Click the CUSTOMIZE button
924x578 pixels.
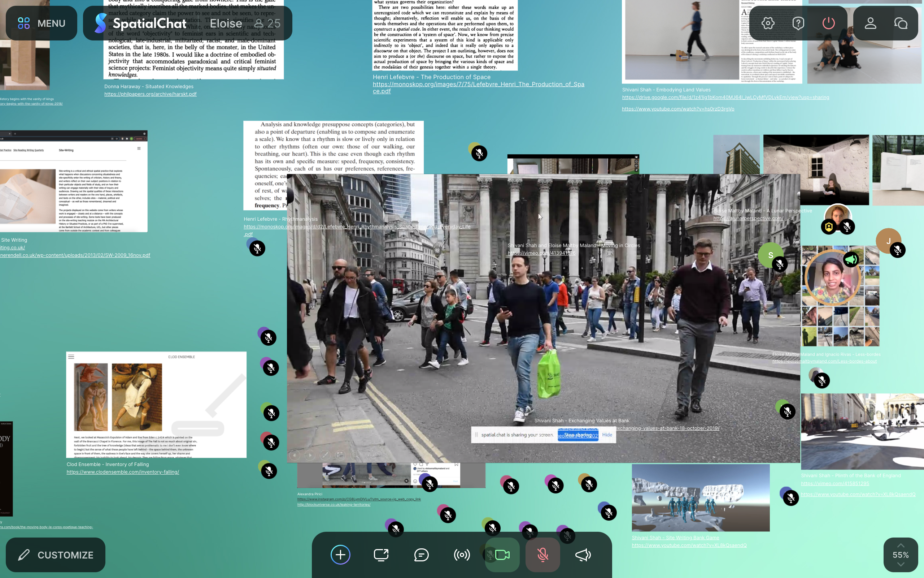55,555
